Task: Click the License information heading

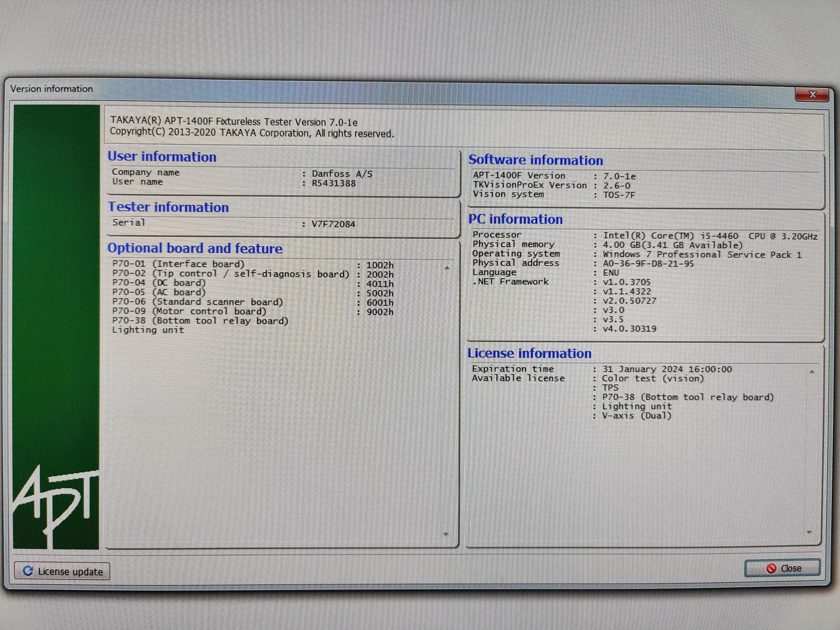Action: tap(529, 353)
